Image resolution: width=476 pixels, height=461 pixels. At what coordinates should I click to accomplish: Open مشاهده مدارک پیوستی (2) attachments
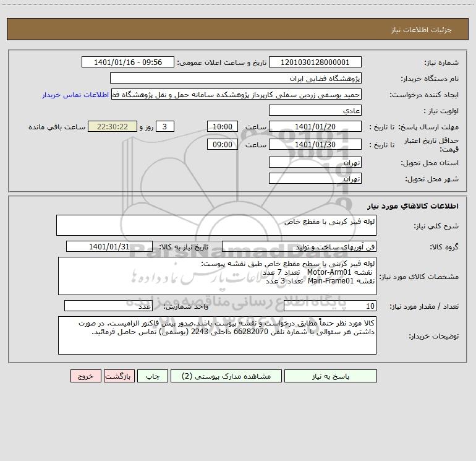[226, 376]
